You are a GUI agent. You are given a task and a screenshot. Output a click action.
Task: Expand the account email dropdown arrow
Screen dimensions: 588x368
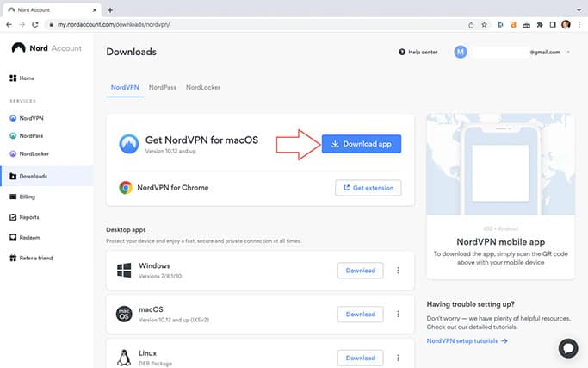[568, 52]
